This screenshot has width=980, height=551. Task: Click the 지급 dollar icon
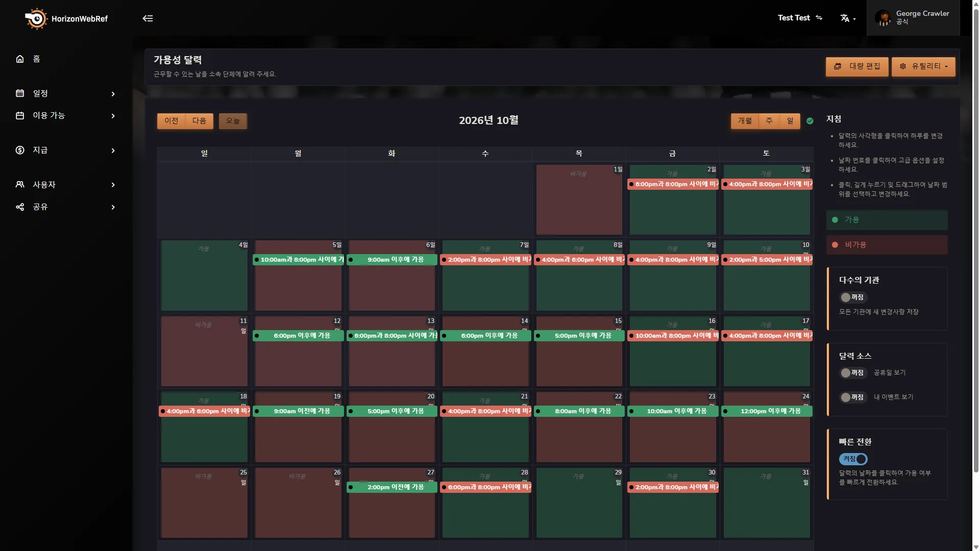click(x=20, y=150)
